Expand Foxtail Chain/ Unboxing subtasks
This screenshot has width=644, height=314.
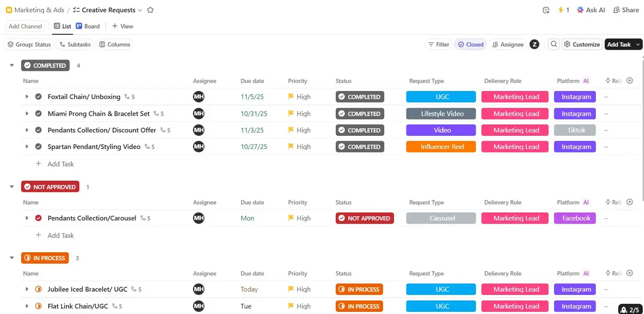point(27,97)
